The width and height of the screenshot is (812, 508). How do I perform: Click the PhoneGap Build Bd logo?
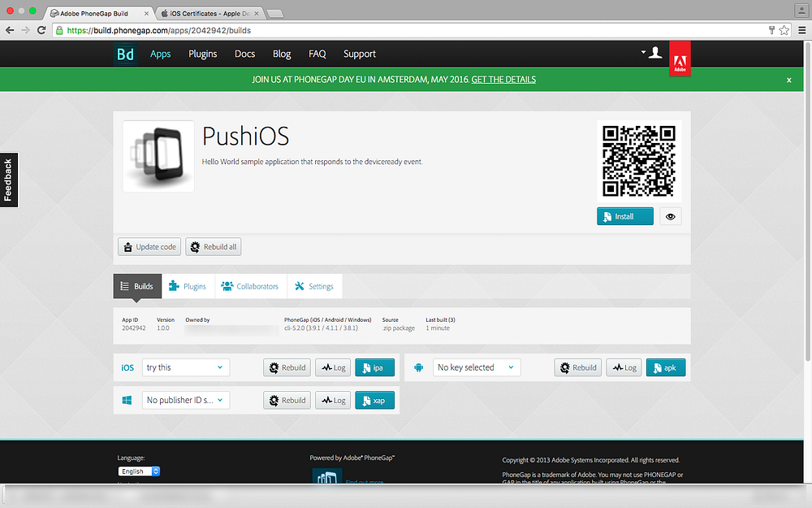tap(125, 54)
